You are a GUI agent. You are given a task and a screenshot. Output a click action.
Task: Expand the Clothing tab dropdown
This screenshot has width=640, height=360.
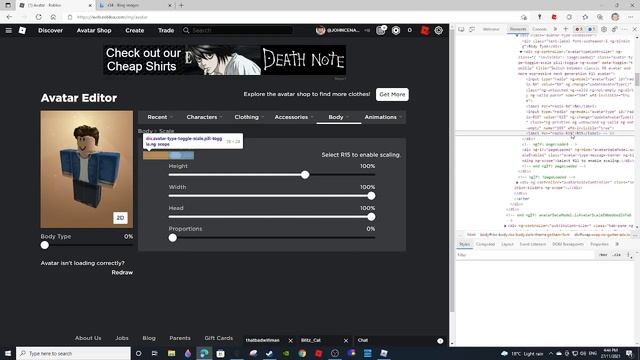pyautogui.click(x=249, y=117)
